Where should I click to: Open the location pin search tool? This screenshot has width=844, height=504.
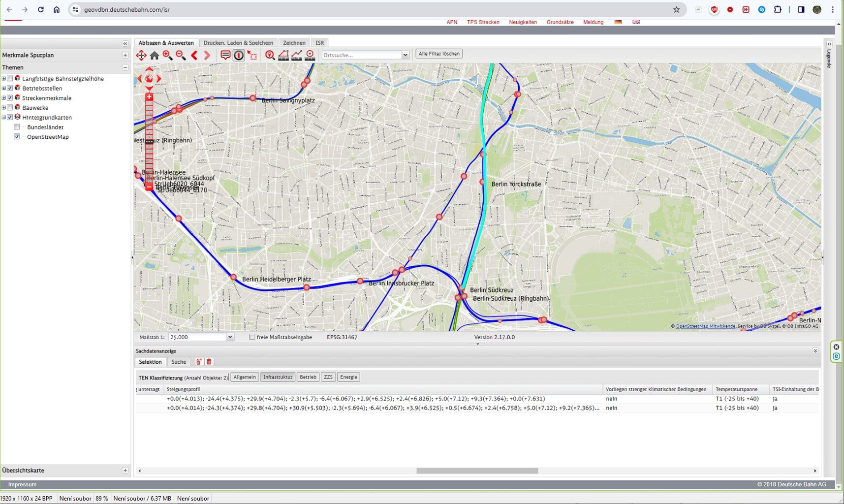point(270,55)
